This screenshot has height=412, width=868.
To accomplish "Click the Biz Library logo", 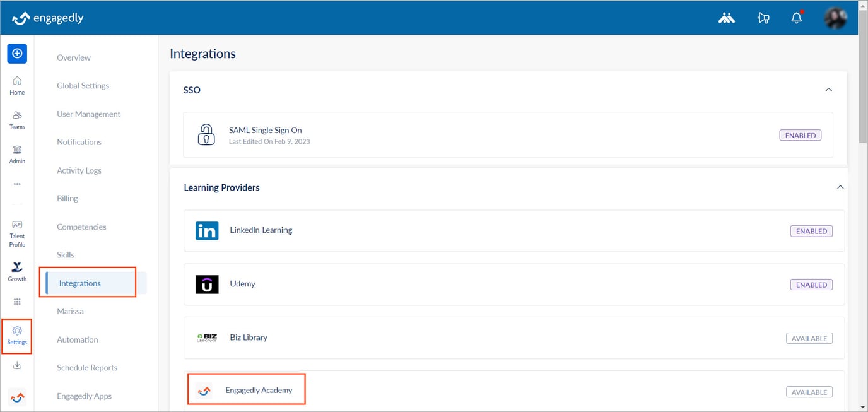I will 207,338.
